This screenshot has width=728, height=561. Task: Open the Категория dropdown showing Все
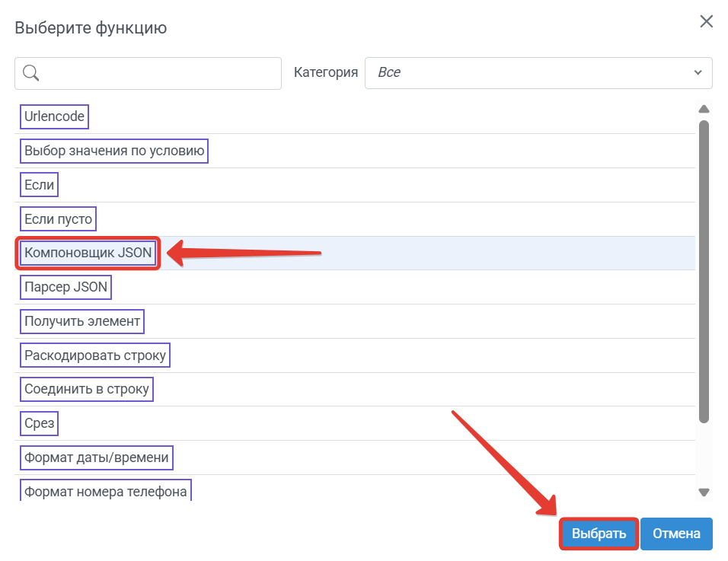coord(538,73)
